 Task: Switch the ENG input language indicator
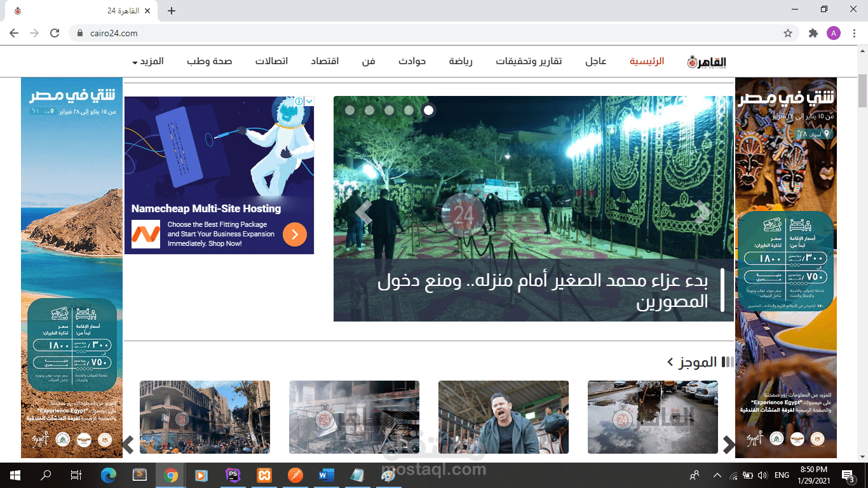[x=782, y=475]
